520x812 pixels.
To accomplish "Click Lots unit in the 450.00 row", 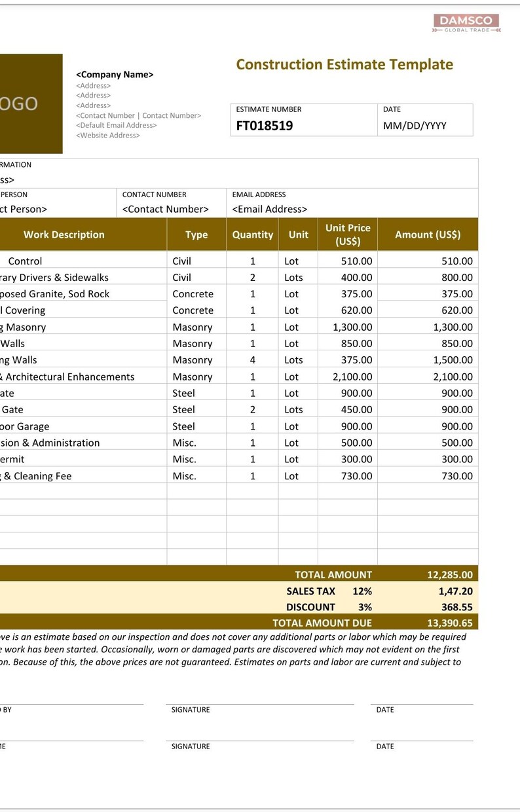I will [x=293, y=410].
